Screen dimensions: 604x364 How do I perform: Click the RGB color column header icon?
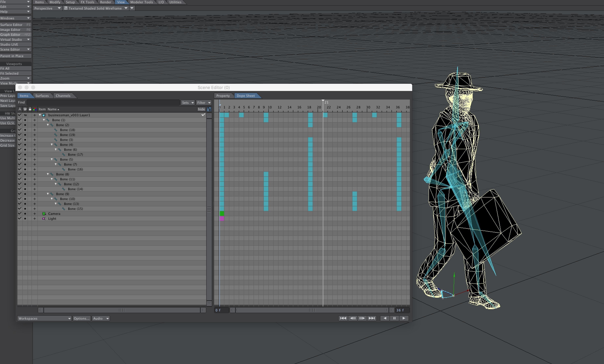[34, 109]
